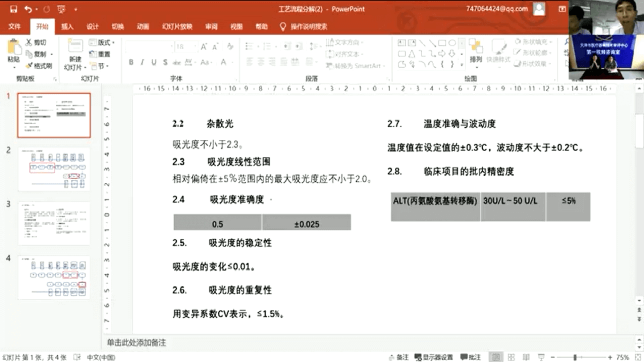The height and width of the screenshot is (362, 644).
Task: Switch to the Design (设计) tab
Action: (93, 26)
